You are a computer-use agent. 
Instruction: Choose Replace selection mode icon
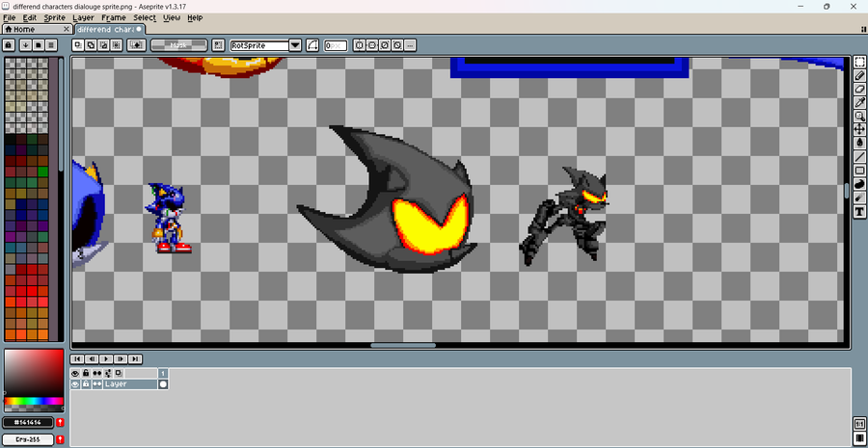[78, 45]
